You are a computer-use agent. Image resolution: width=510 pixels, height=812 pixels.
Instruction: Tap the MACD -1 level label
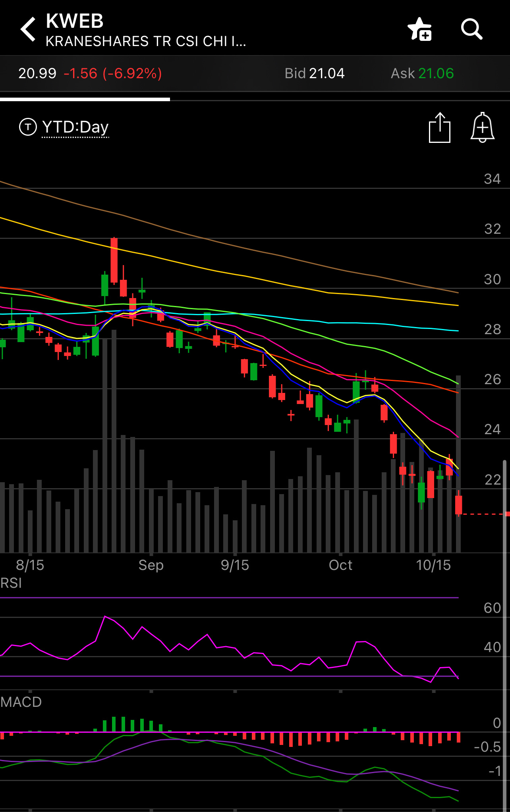(495, 771)
